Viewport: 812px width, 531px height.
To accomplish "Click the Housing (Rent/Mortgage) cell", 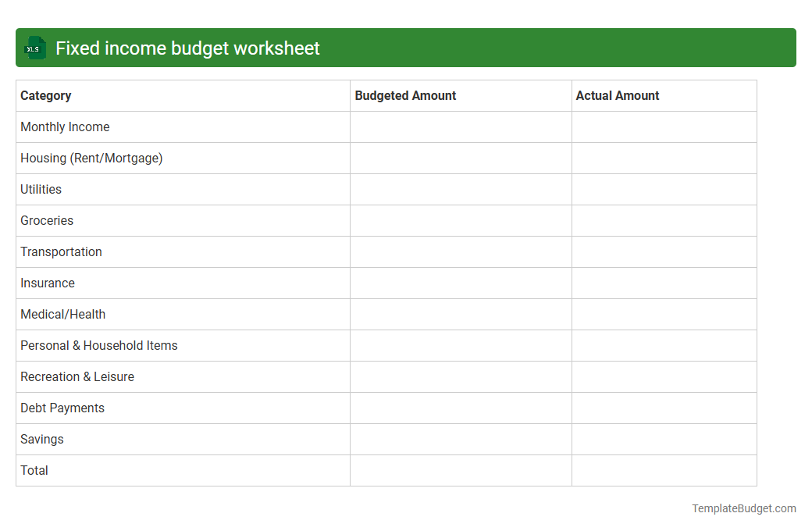I will coord(91,158).
